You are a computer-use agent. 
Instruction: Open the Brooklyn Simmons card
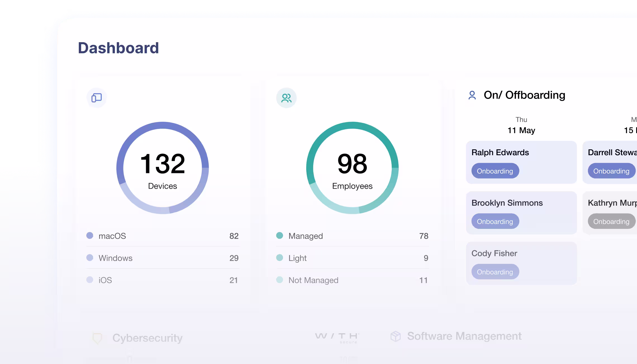(521, 213)
